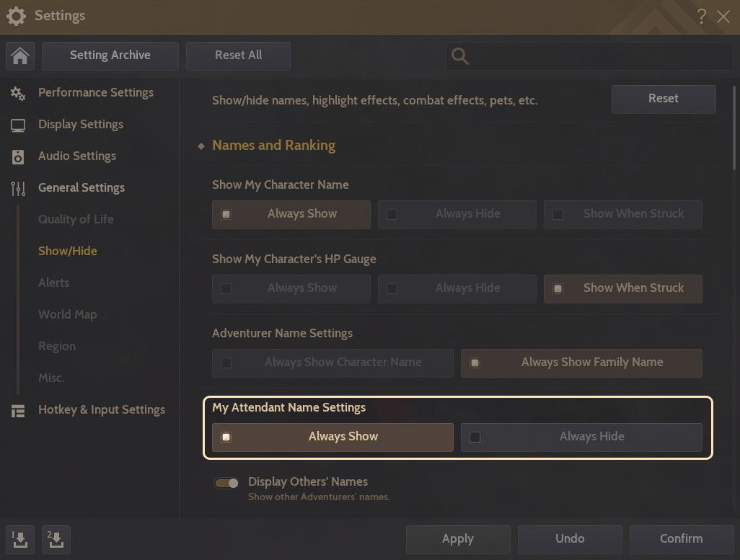Choose Always Hide for Attendant Name
This screenshot has height=560, width=740.
coord(581,437)
